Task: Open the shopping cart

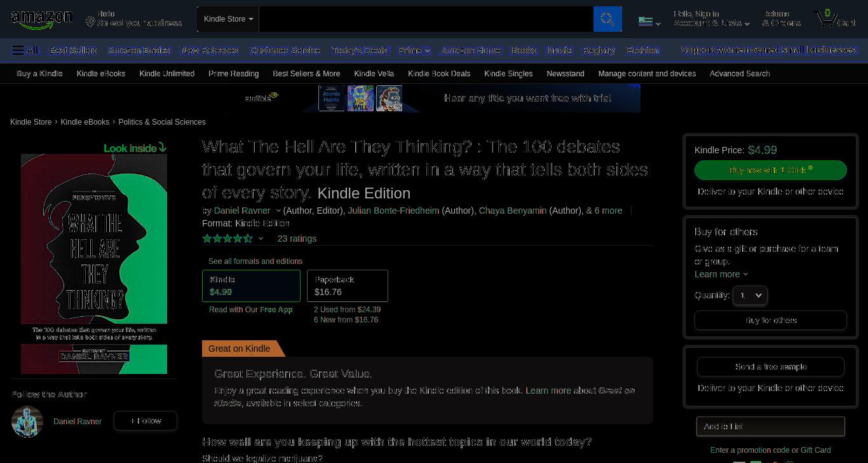Action: pyautogui.click(x=836, y=18)
